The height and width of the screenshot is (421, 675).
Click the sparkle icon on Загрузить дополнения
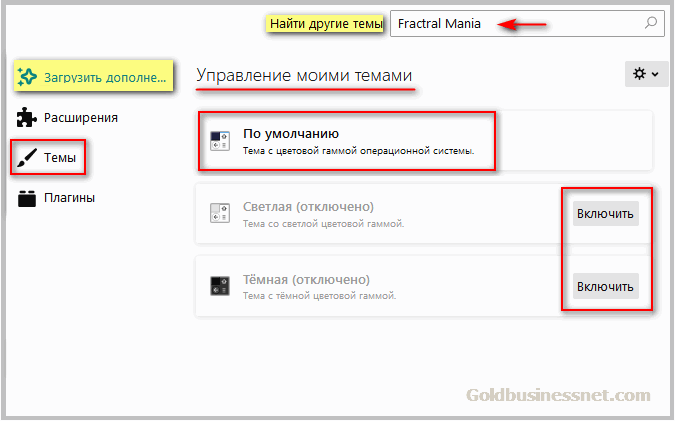tap(27, 77)
